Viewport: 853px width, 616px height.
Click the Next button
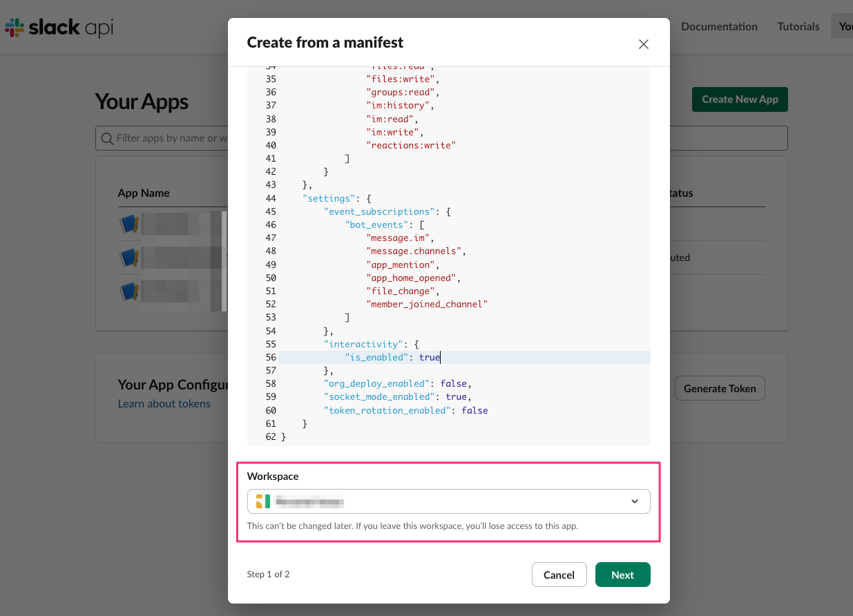[622, 575]
